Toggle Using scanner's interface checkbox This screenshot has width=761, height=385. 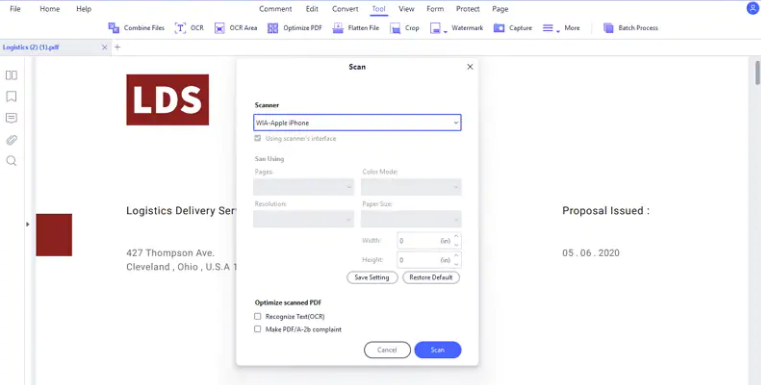pos(258,138)
